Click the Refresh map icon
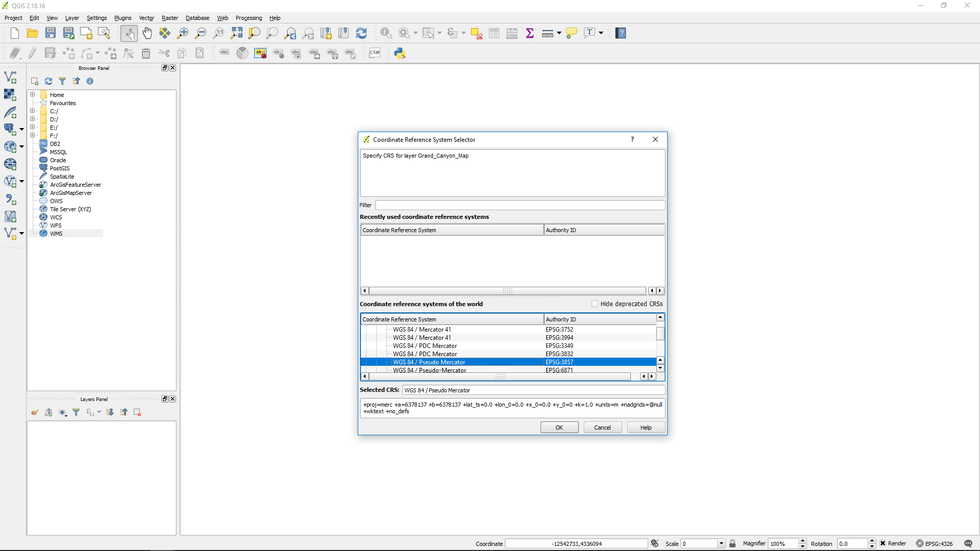The width and height of the screenshot is (980, 551). (361, 33)
